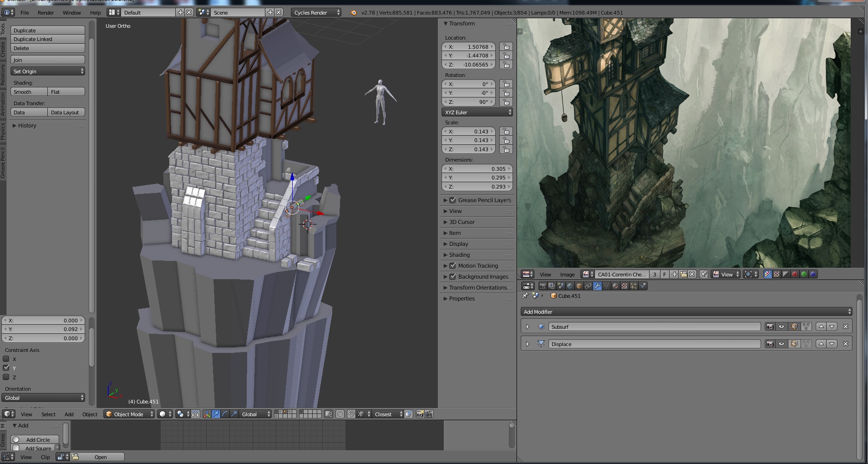Lock the Location X value
Image resolution: width=868 pixels, height=464 pixels.
click(506, 46)
